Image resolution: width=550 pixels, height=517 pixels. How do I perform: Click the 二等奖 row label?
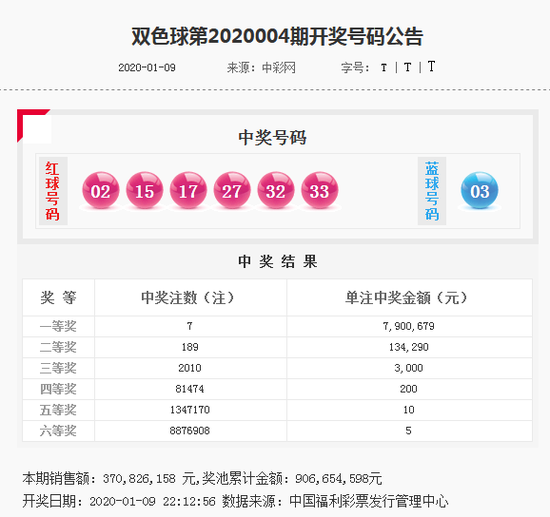click(x=58, y=347)
